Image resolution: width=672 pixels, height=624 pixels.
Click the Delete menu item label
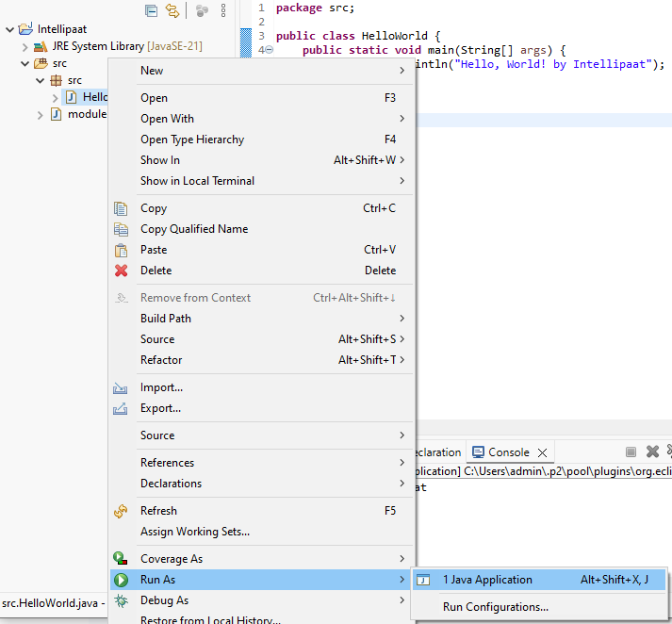point(156,271)
